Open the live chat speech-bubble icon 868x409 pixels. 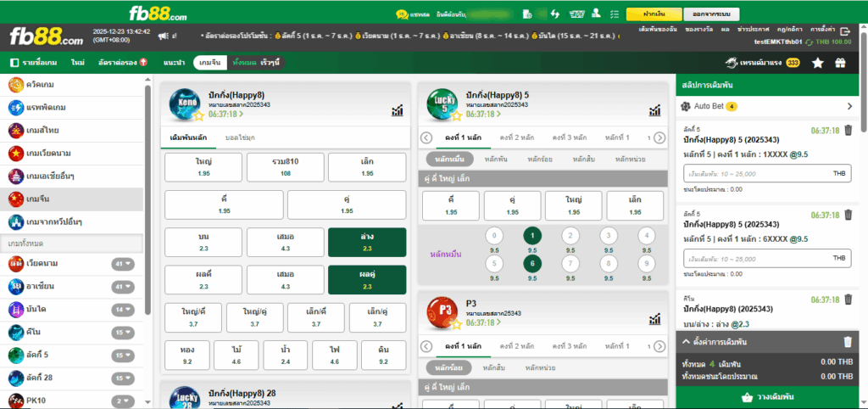tap(403, 14)
